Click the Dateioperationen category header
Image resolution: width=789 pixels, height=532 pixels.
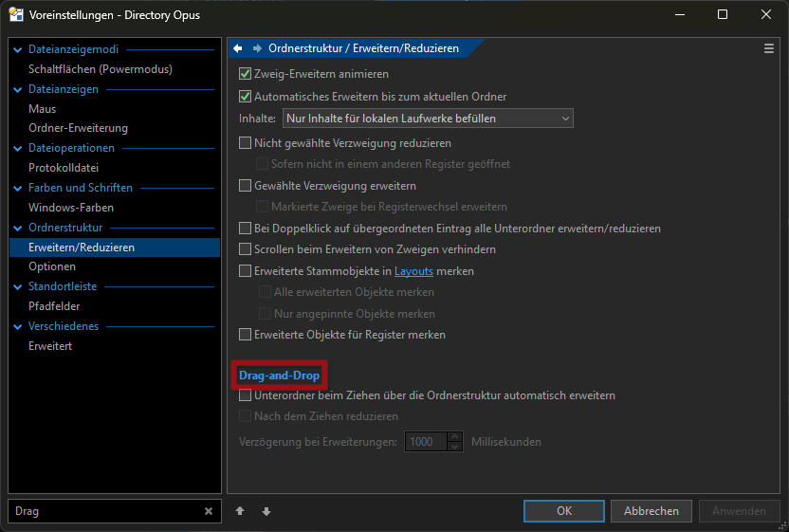[71, 148]
